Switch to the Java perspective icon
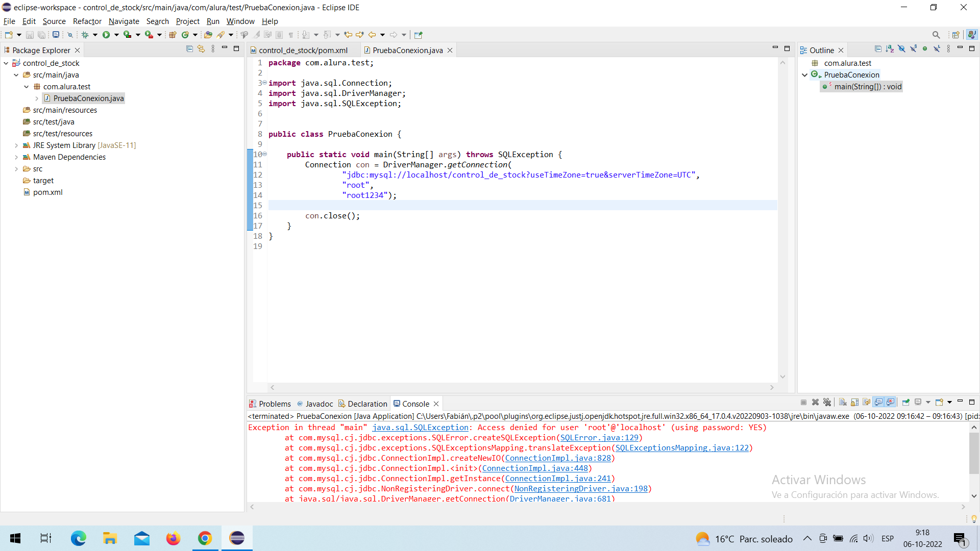 pos(972,35)
